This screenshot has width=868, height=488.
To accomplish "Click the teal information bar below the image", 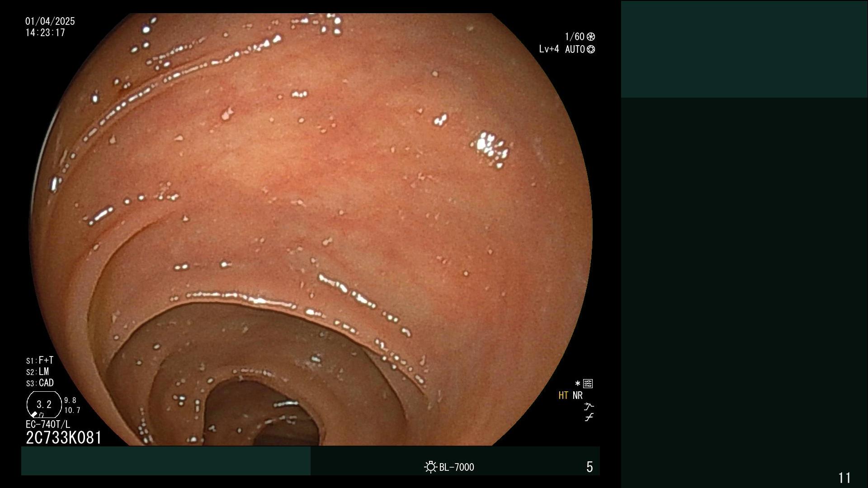I will click(x=166, y=461).
